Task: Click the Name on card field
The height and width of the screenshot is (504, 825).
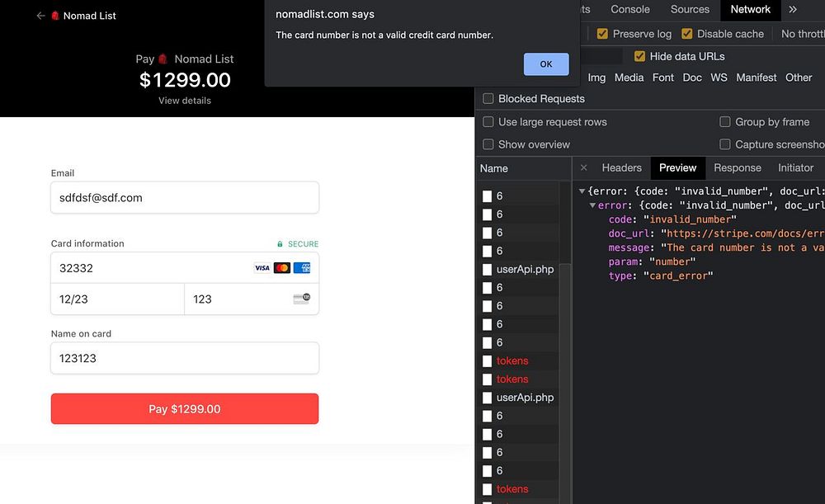Action: pyautogui.click(x=185, y=358)
